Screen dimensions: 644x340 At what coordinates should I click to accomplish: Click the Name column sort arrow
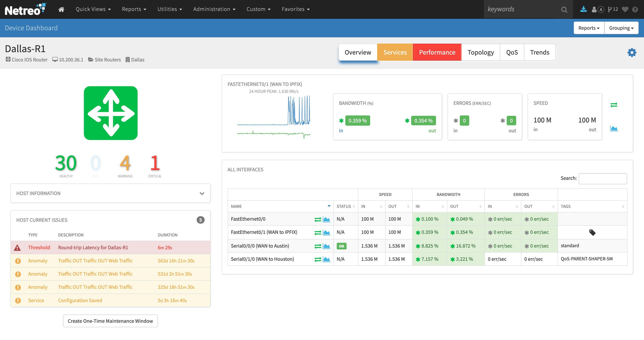coord(329,206)
